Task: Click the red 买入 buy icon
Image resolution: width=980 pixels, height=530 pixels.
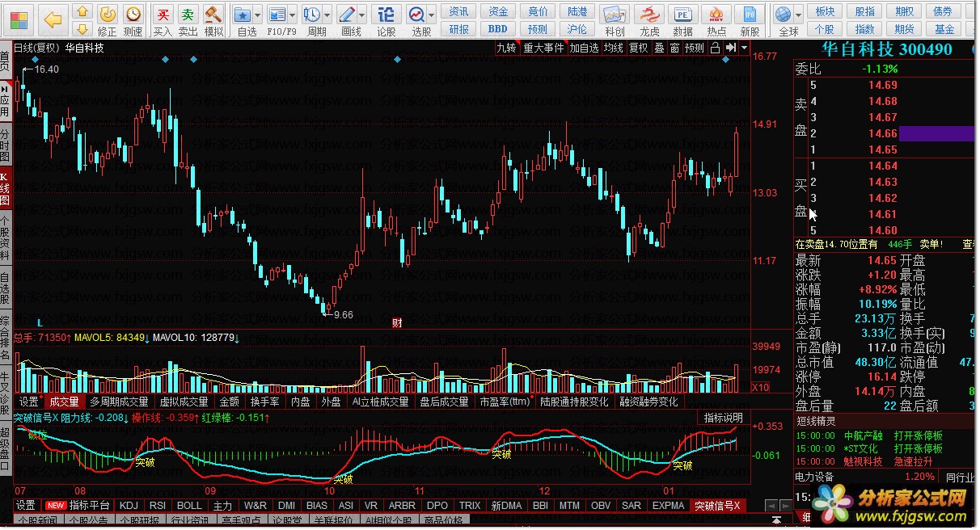Action: 163,14
